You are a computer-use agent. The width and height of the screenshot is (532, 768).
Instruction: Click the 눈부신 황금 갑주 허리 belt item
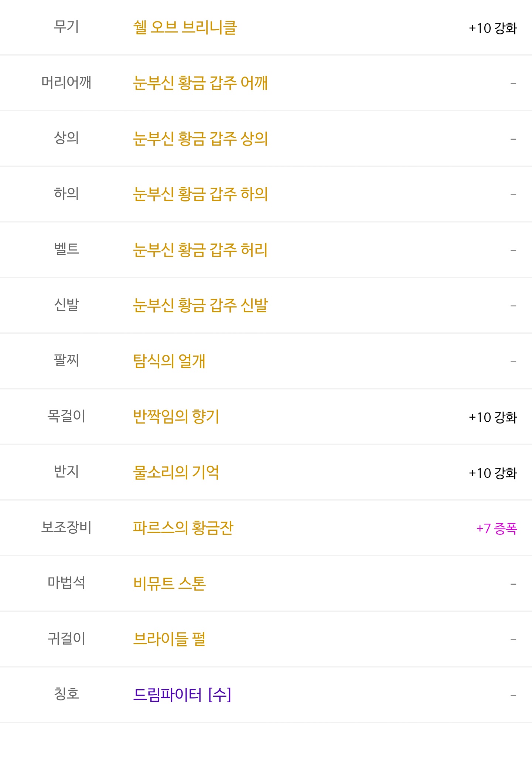pyautogui.click(x=200, y=250)
